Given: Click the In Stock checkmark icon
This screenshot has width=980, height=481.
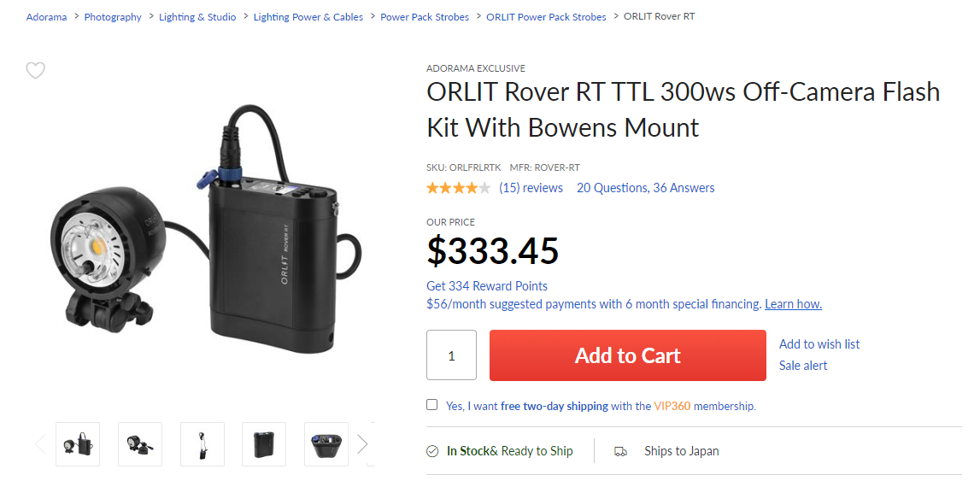Looking at the screenshot, I should (x=432, y=451).
